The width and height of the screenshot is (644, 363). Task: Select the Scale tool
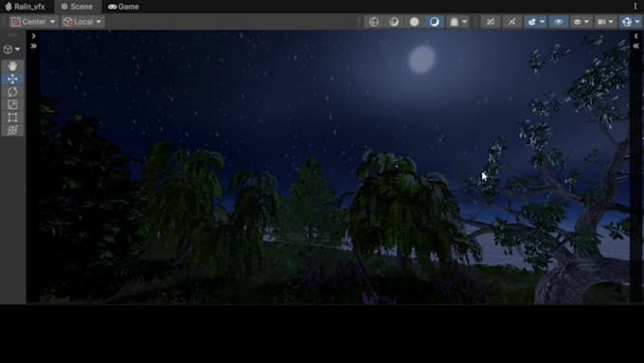pos(12,105)
